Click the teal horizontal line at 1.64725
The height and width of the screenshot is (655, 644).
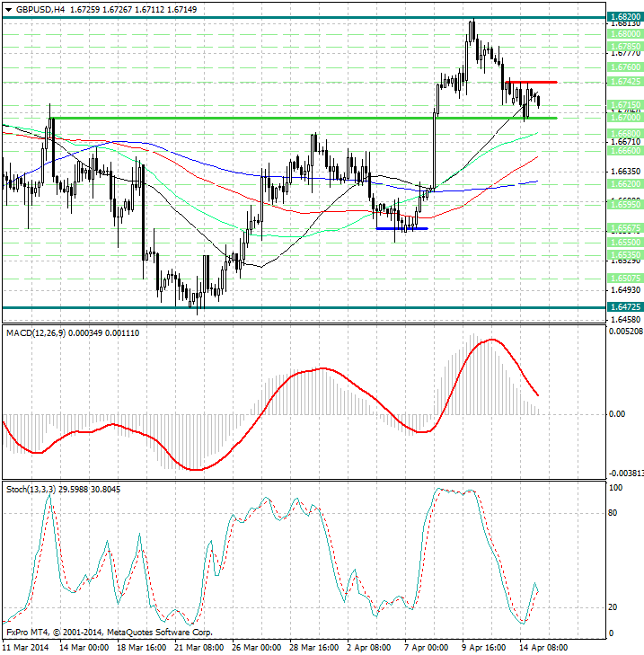[269, 307]
